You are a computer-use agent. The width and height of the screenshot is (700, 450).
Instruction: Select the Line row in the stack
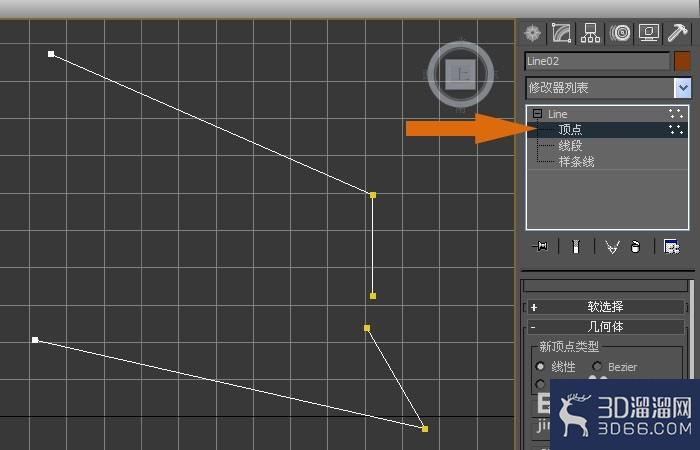point(608,114)
